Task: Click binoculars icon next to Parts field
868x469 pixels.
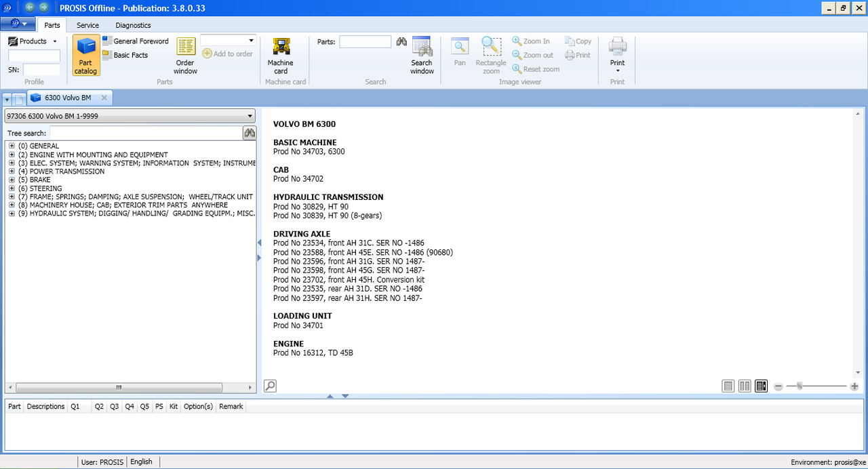Action: tap(401, 42)
